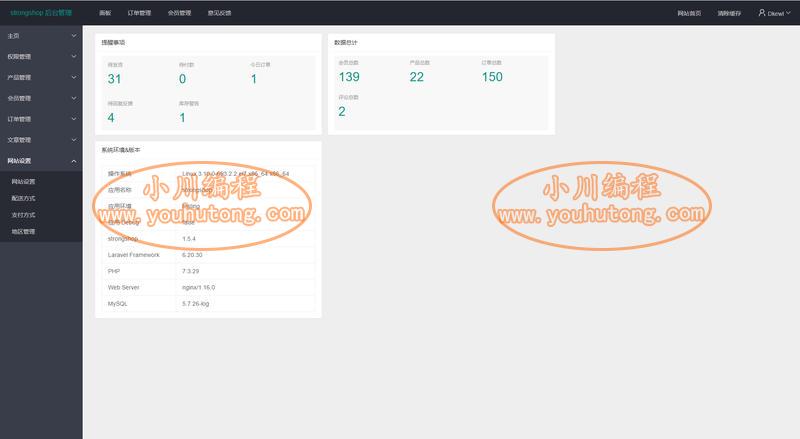Click the pending feedback count 4
This screenshot has height=439, width=800.
coord(111,118)
